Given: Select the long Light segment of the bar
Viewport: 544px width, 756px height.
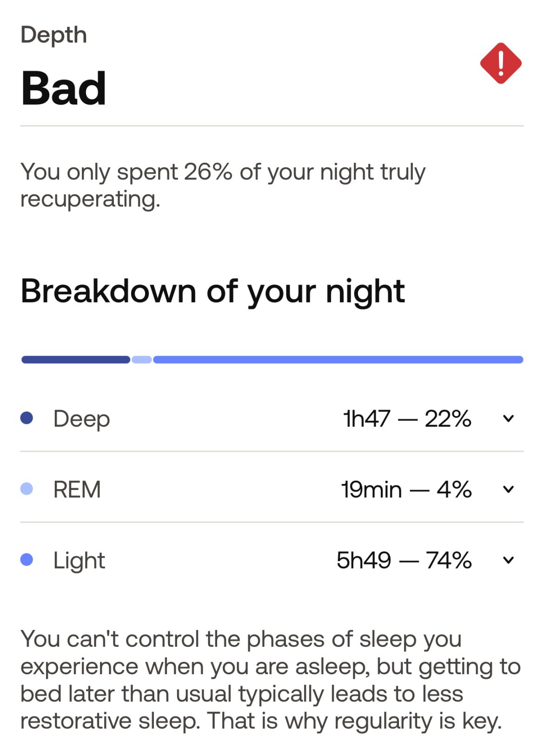Looking at the screenshot, I should (338, 359).
